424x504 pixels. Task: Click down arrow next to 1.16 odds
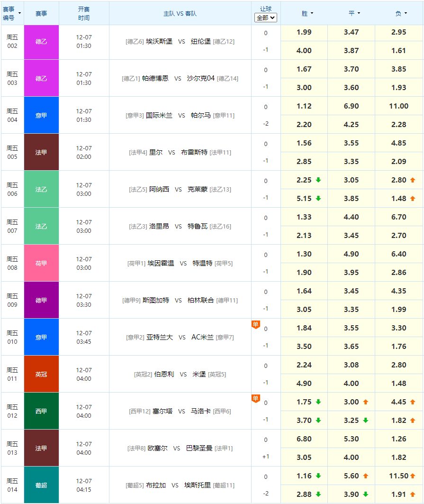coord(318,476)
